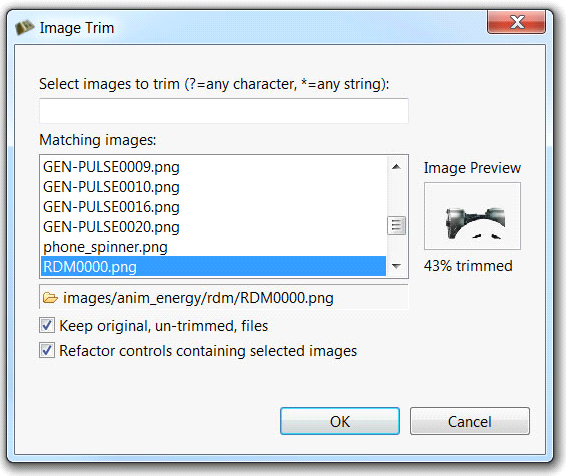
Task: Click the folder icon beside the image path
Action: (x=50, y=298)
